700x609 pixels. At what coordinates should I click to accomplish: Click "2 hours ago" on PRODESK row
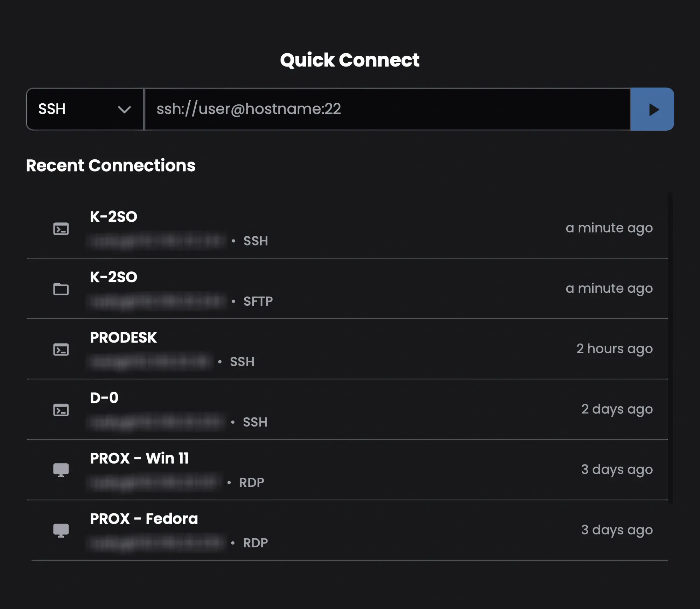(x=614, y=349)
